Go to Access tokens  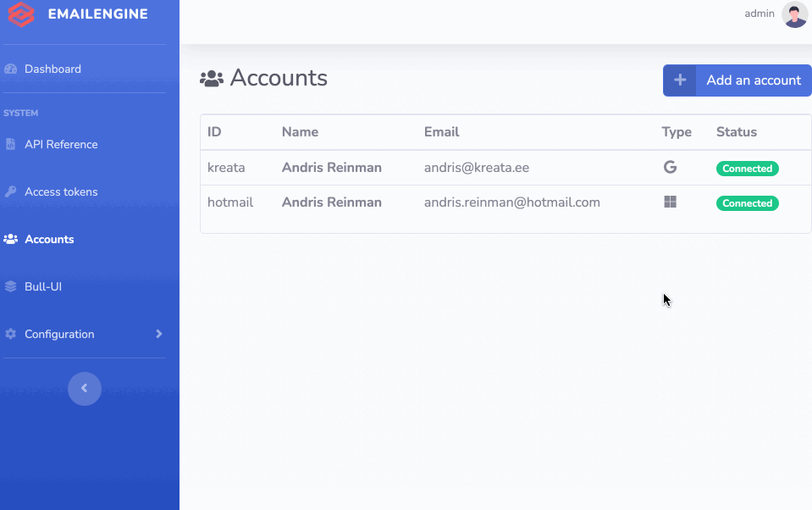[61, 191]
